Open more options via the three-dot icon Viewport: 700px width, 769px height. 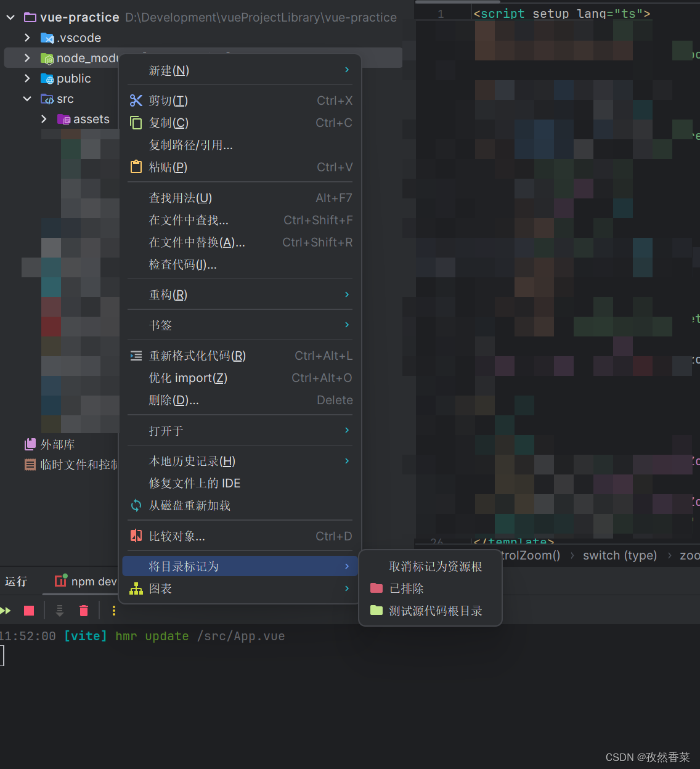[113, 610]
